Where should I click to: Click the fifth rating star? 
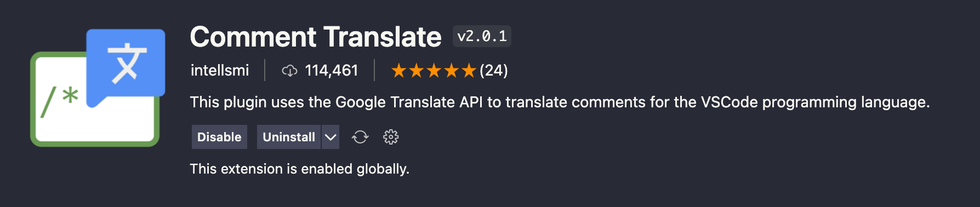pos(469,71)
